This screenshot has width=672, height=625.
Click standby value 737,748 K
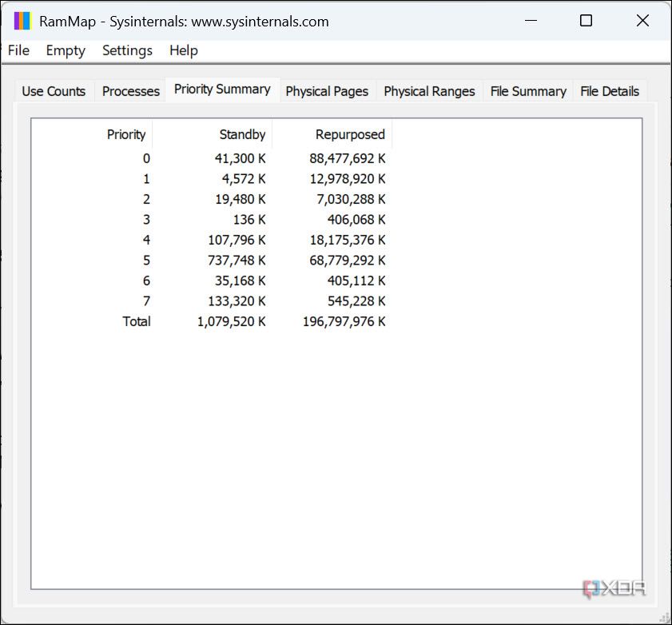(237, 261)
